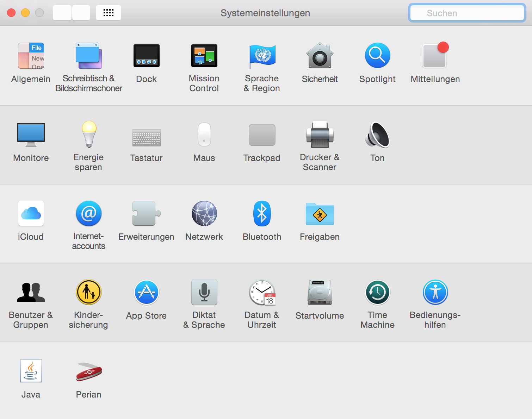Click the Suchen search field
The width and height of the screenshot is (532, 419).
[x=467, y=13]
